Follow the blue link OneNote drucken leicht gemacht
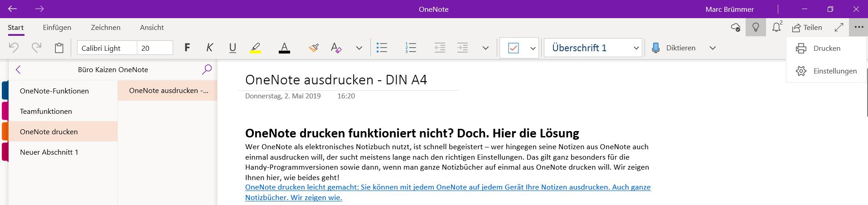 tap(448, 192)
